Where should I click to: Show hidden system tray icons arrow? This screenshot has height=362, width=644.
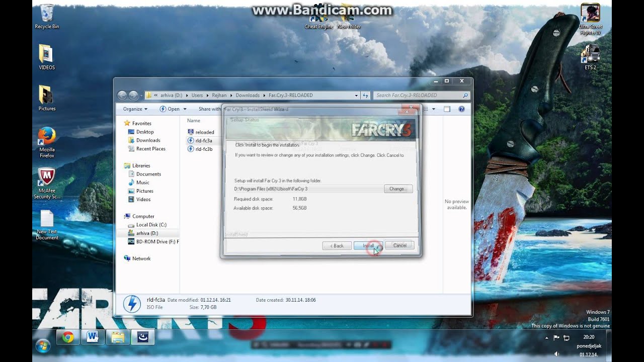click(547, 338)
